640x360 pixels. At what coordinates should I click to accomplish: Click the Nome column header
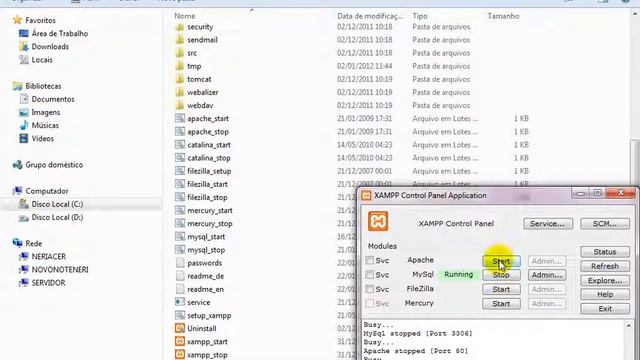click(x=185, y=16)
